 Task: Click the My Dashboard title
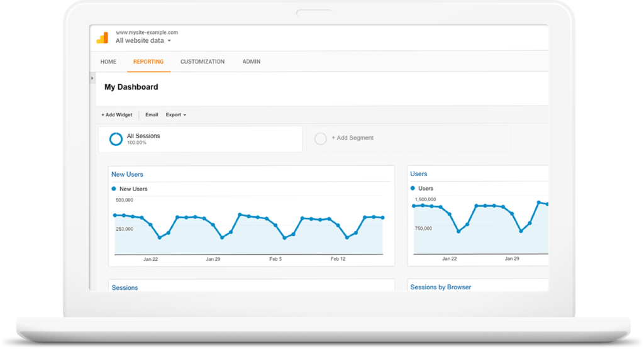(131, 87)
